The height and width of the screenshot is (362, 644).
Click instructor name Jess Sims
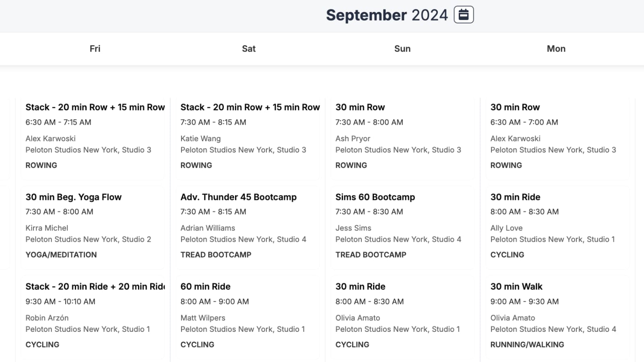pyautogui.click(x=353, y=228)
